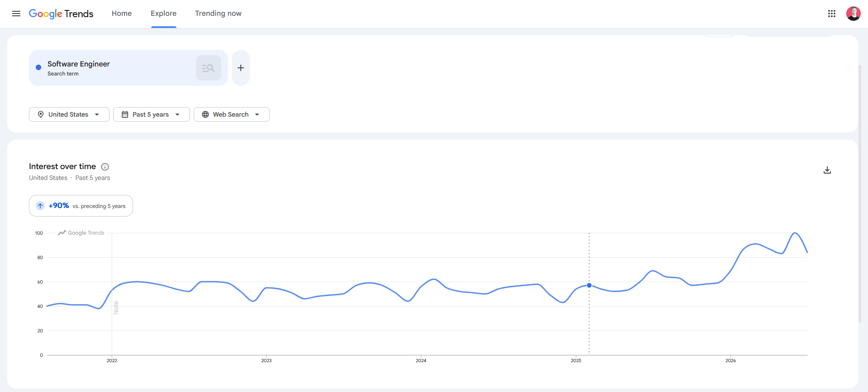868x392 pixels.
Task: Click the highlighted data point on the chart
Action: [589, 285]
